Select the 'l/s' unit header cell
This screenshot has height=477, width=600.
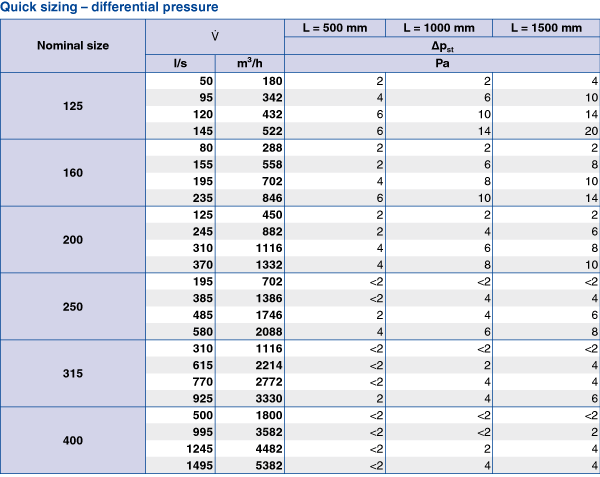tap(180, 64)
